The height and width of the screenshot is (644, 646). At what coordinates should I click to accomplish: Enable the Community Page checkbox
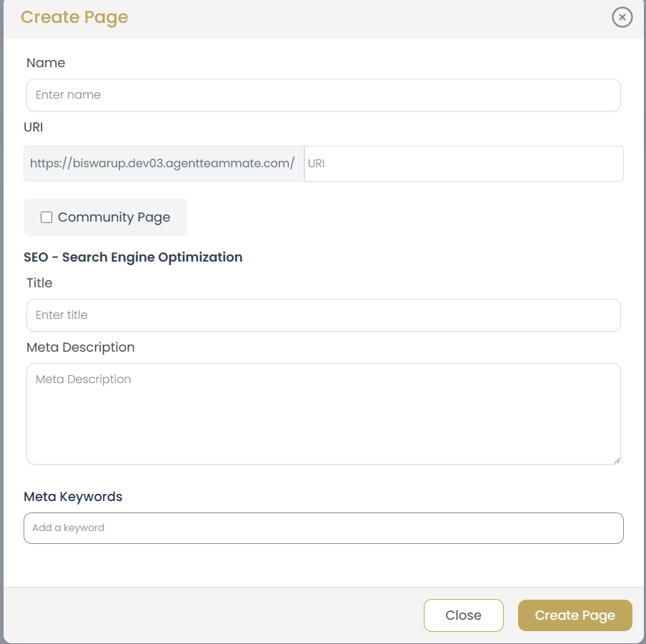46,217
